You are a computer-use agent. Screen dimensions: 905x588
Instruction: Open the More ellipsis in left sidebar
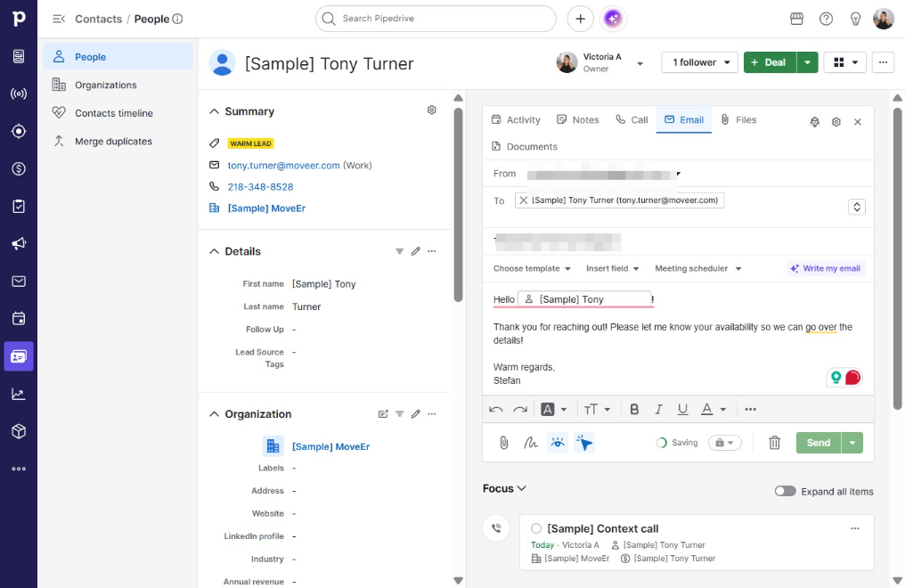tap(19, 469)
